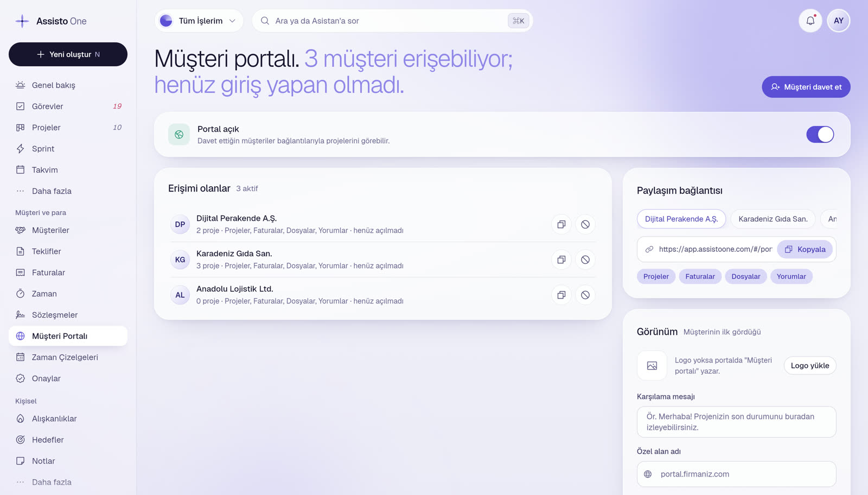Click the Assisto One logo icon
The height and width of the screenshot is (495, 868).
[x=22, y=21]
